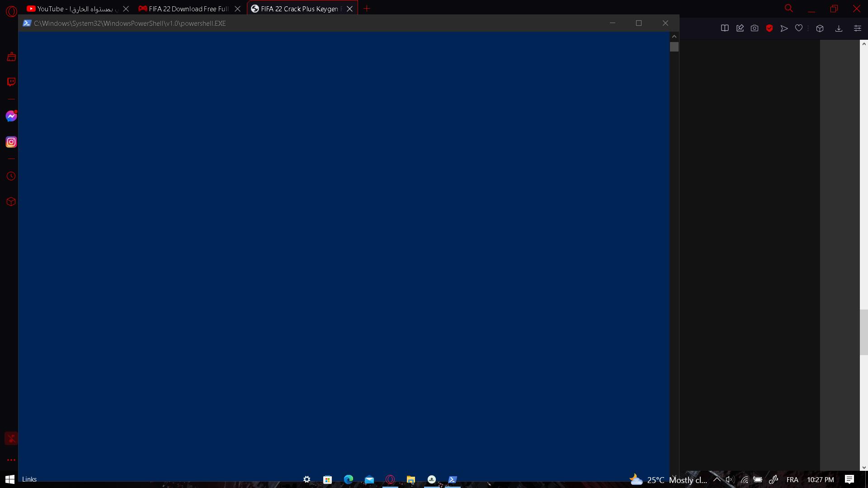The height and width of the screenshot is (488, 868).
Task: Toggle the volume speaker in system tray
Action: (x=730, y=479)
